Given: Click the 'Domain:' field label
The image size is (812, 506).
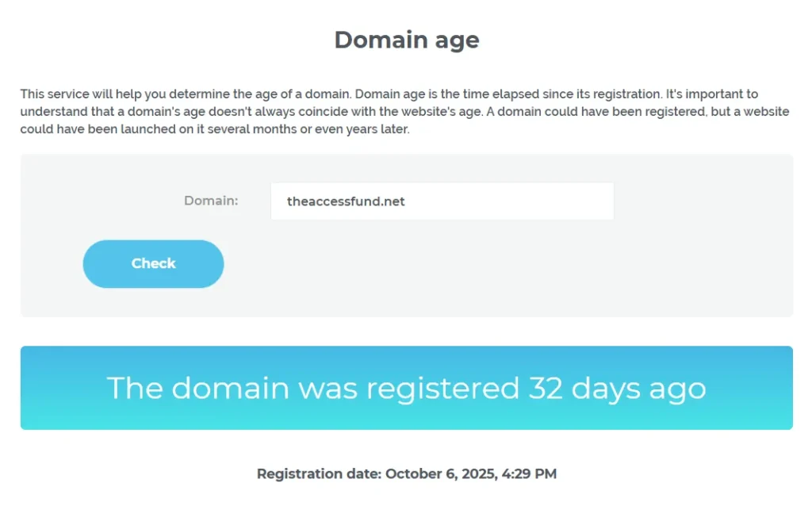Looking at the screenshot, I should pyautogui.click(x=211, y=201).
